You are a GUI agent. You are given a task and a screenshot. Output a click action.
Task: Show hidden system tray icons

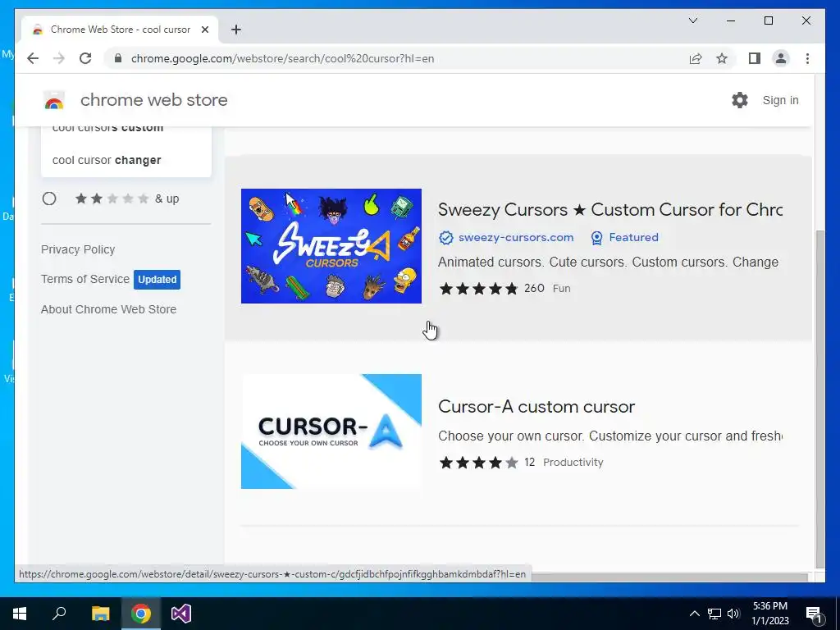[694, 614]
